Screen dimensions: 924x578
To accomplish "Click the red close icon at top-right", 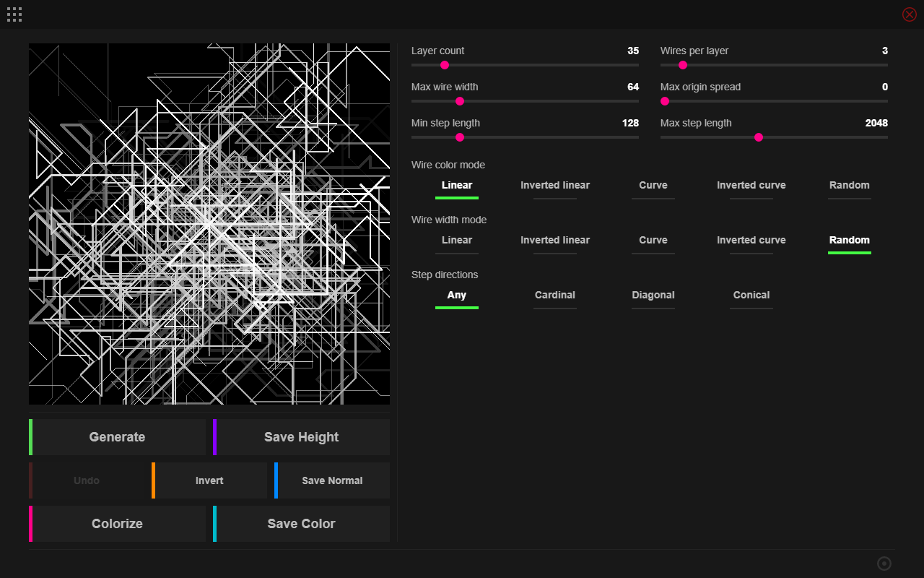I will click(x=909, y=14).
